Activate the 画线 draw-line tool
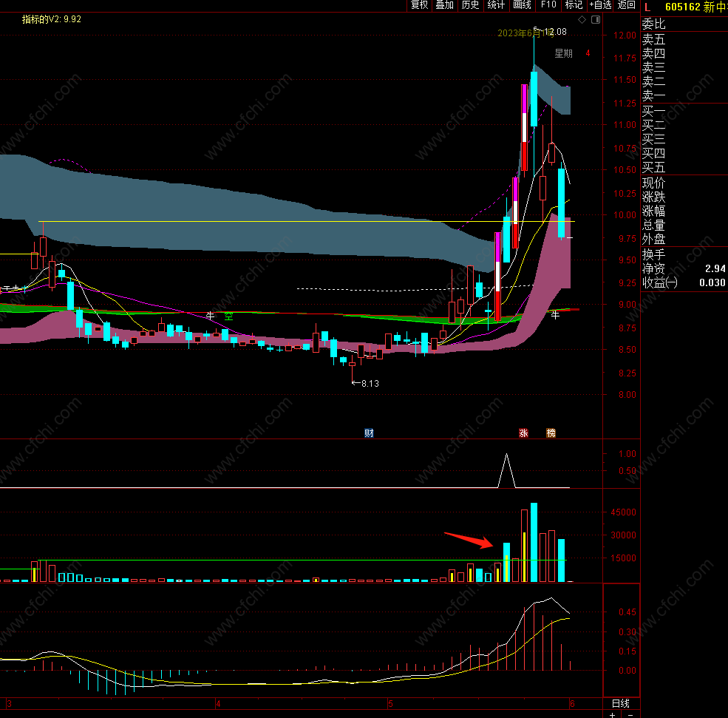 click(x=522, y=5)
